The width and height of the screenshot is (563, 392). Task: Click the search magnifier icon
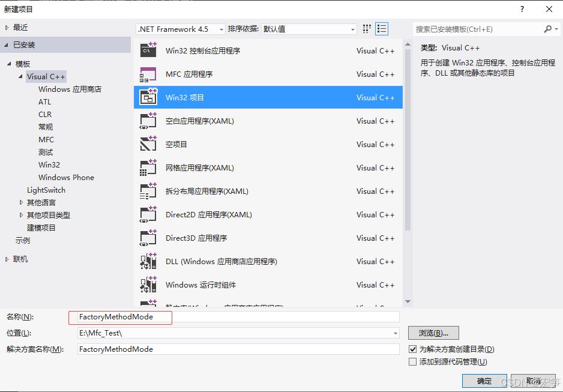(x=547, y=29)
